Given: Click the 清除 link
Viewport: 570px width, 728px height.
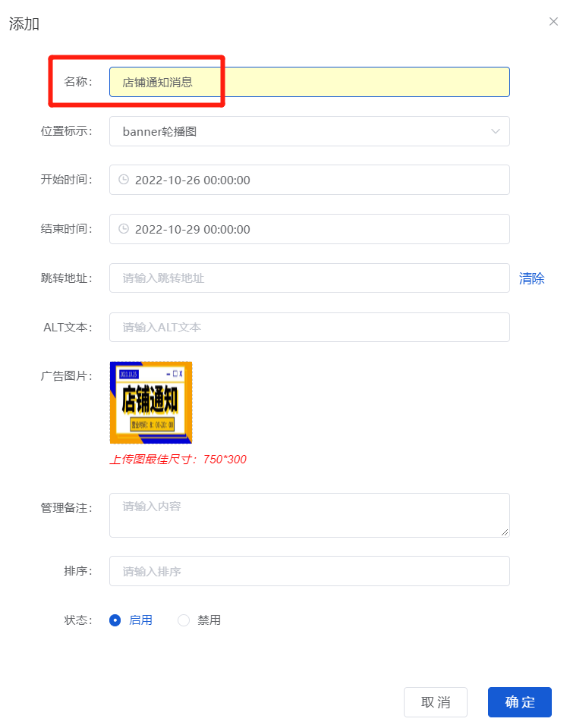Looking at the screenshot, I should click(x=531, y=278).
